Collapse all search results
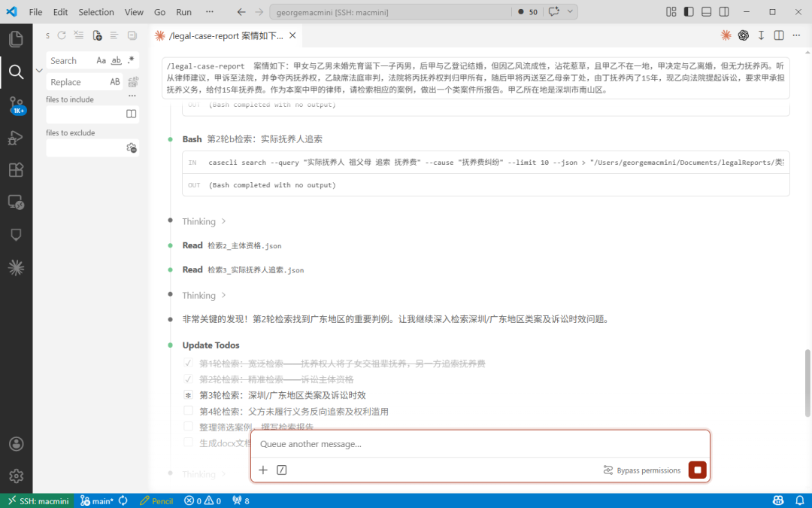The height and width of the screenshot is (508, 812). pyautogui.click(x=132, y=35)
